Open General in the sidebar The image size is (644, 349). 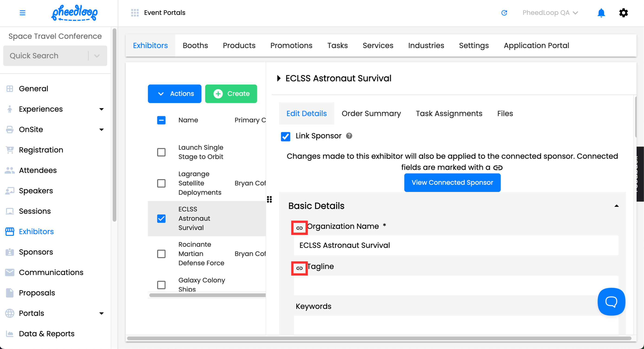[33, 89]
